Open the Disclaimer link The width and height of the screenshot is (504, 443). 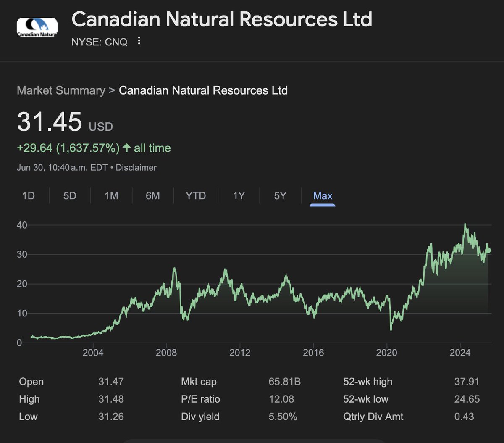[x=136, y=167]
